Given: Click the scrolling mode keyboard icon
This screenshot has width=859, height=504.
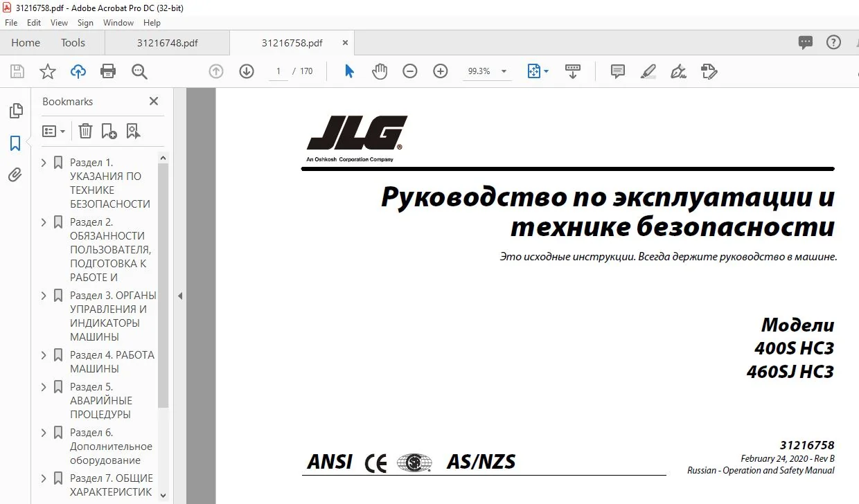Looking at the screenshot, I should coord(573,71).
